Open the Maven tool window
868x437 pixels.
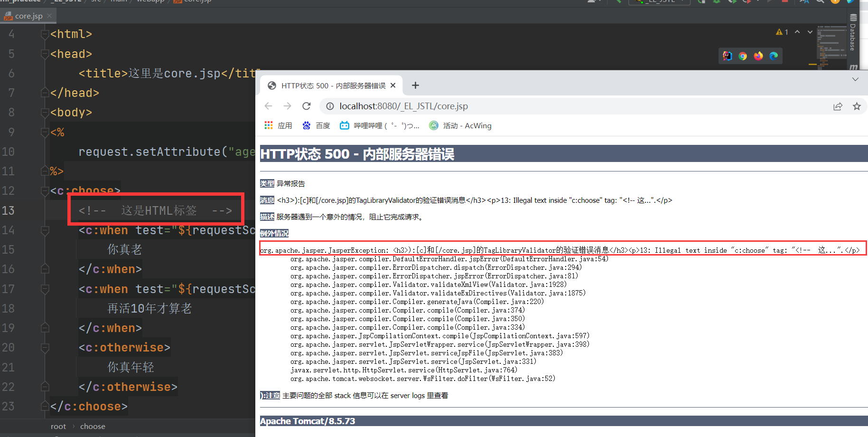(x=853, y=66)
